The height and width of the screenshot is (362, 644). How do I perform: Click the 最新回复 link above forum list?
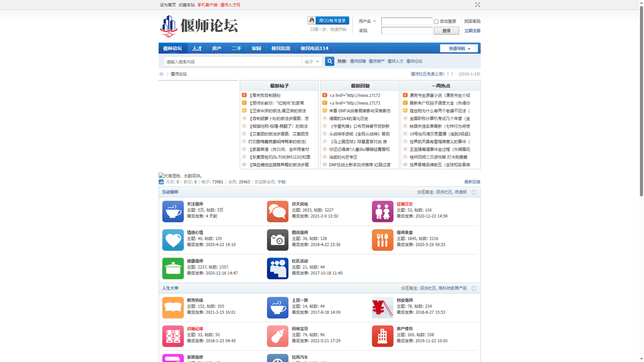click(472, 182)
